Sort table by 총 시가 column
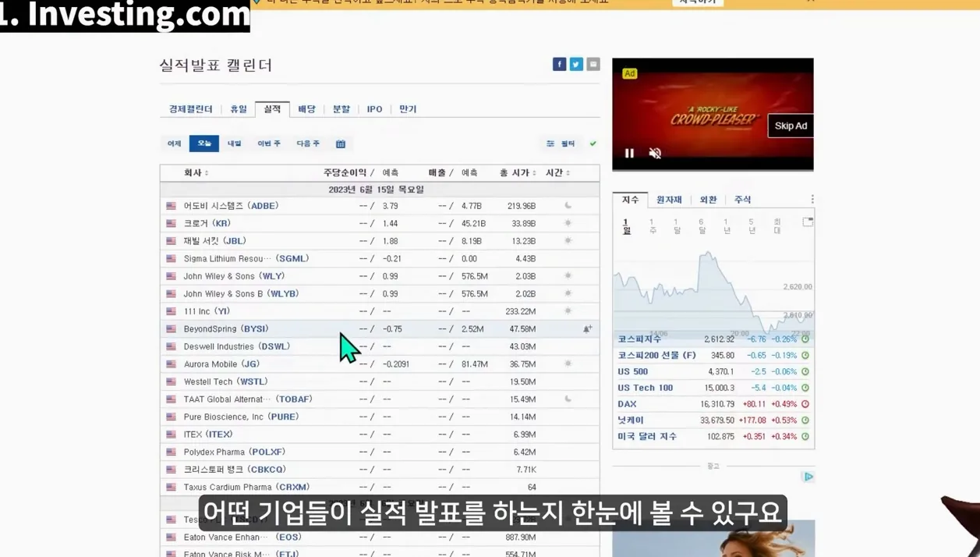Viewport: 980px width, 557px height. [x=518, y=172]
